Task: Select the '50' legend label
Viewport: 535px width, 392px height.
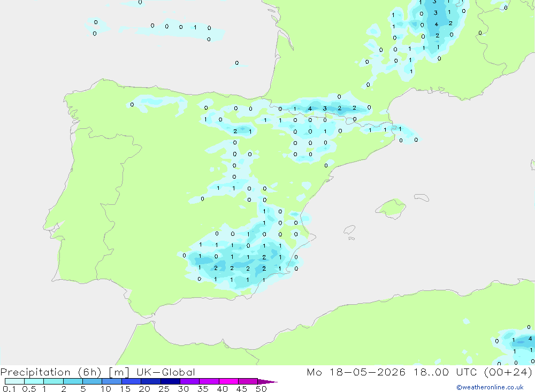Action: [x=262, y=389]
